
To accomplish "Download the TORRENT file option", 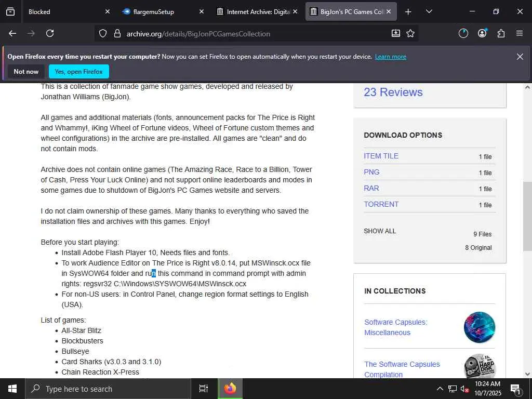I will 381,204.
